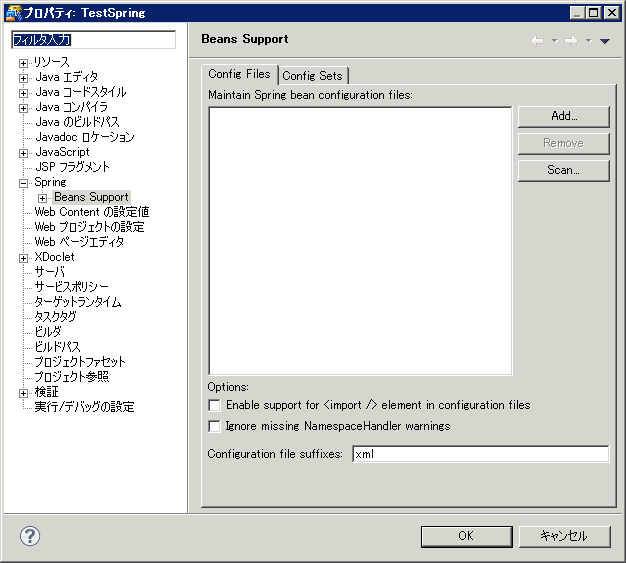Minimize the properties dialog window
The image size is (626, 563).
[x=577, y=13]
